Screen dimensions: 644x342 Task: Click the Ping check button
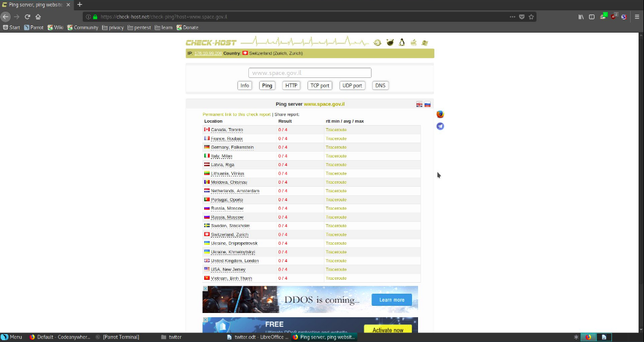click(x=267, y=85)
